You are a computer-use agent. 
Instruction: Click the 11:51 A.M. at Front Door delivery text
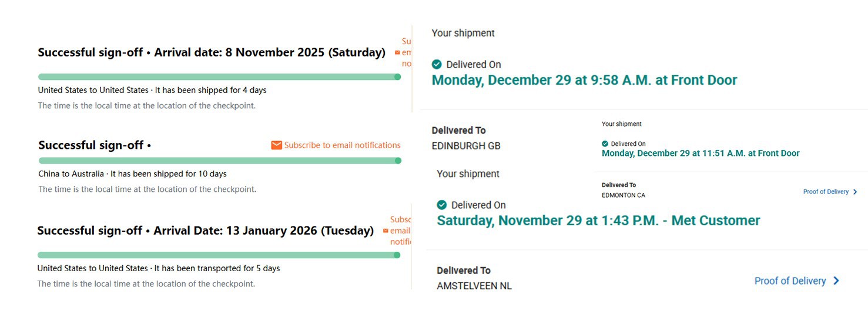(x=701, y=154)
